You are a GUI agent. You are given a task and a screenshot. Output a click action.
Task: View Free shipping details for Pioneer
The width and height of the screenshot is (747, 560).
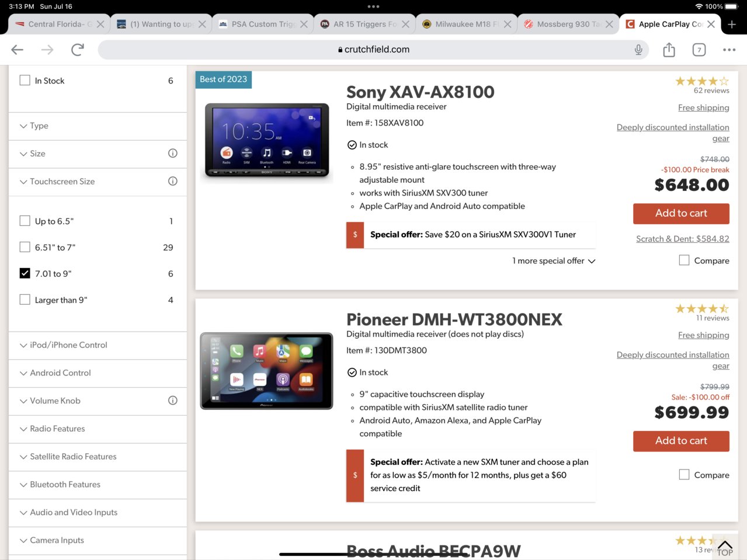coord(704,335)
